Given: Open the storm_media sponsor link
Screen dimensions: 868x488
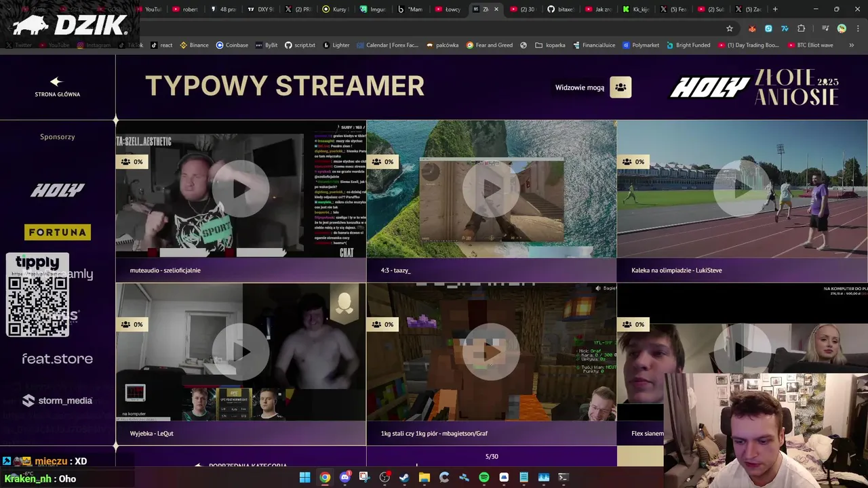Looking at the screenshot, I should [58, 401].
